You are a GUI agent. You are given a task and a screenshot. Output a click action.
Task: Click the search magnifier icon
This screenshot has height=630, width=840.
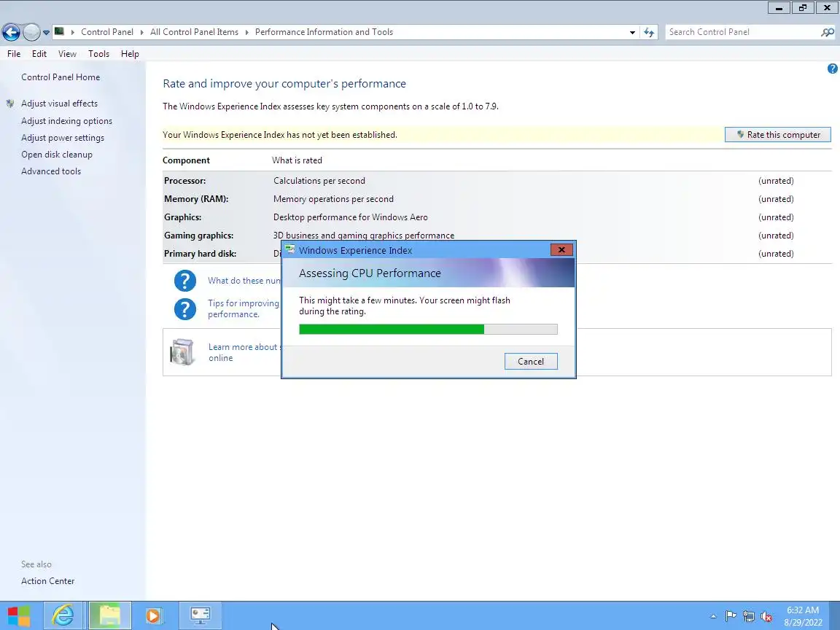pos(827,32)
